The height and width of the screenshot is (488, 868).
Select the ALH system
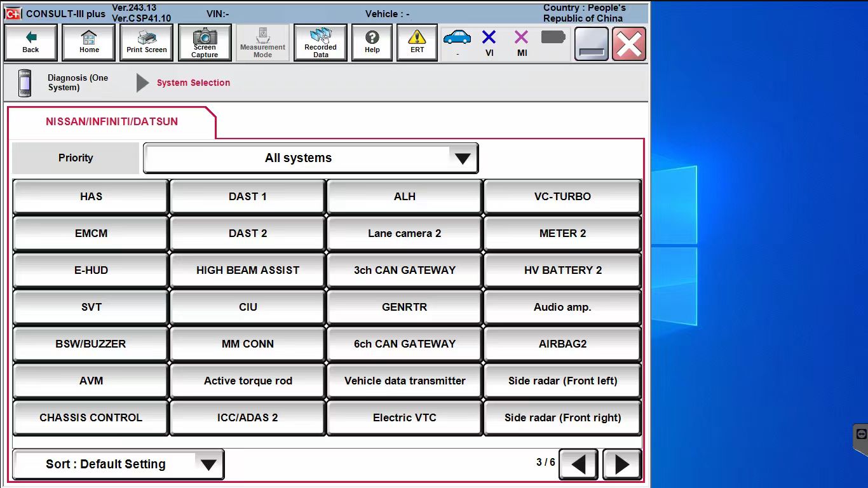[x=405, y=197]
